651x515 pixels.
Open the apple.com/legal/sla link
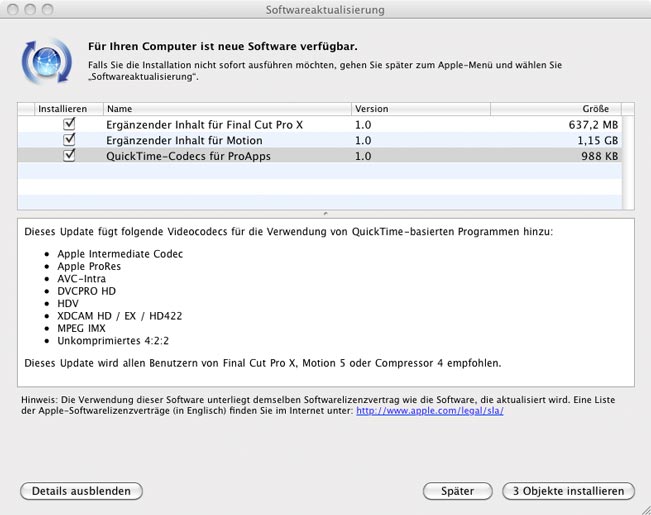click(429, 410)
